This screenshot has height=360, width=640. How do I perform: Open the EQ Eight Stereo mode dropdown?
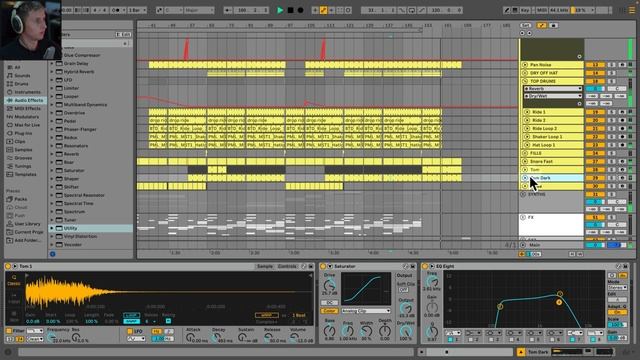pyautogui.click(x=617, y=287)
